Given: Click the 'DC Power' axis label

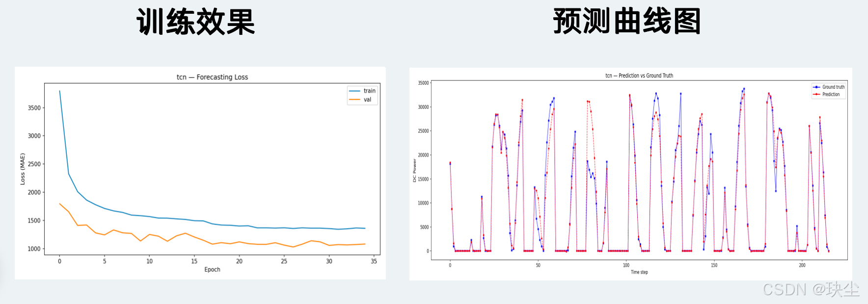Looking at the screenshot, I should point(414,171).
